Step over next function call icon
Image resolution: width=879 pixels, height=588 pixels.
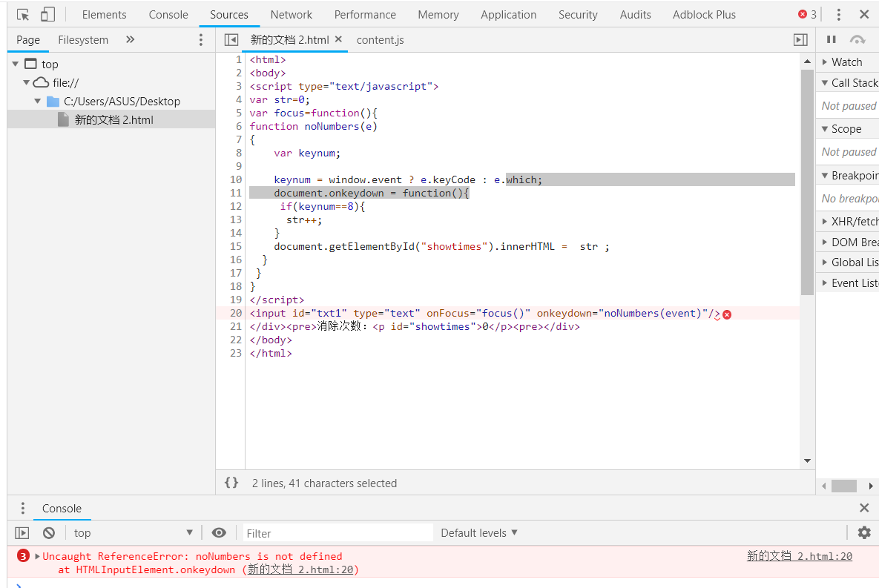(x=857, y=39)
